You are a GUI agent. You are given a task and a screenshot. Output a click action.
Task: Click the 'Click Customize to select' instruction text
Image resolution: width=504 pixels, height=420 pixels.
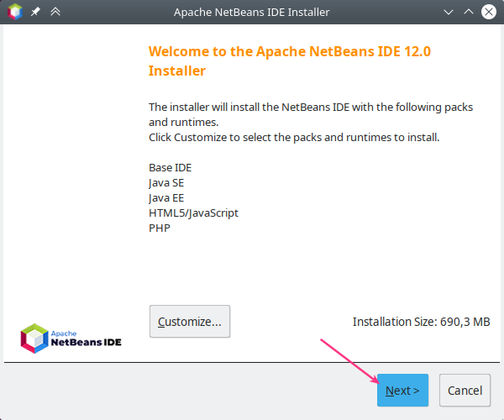[x=294, y=137]
